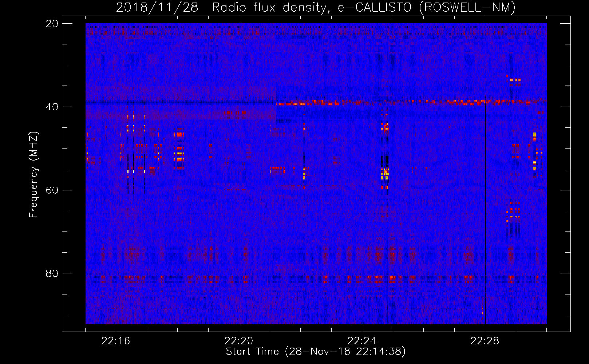Screen dimensions: 589x364
Task: Select the date "2018/11/28" in the title
Action: click(x=157, y=7)
